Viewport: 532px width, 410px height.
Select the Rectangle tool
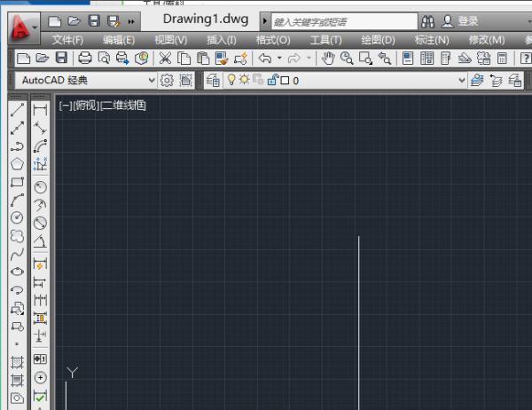pyautogui.click(x=18, y=182)
